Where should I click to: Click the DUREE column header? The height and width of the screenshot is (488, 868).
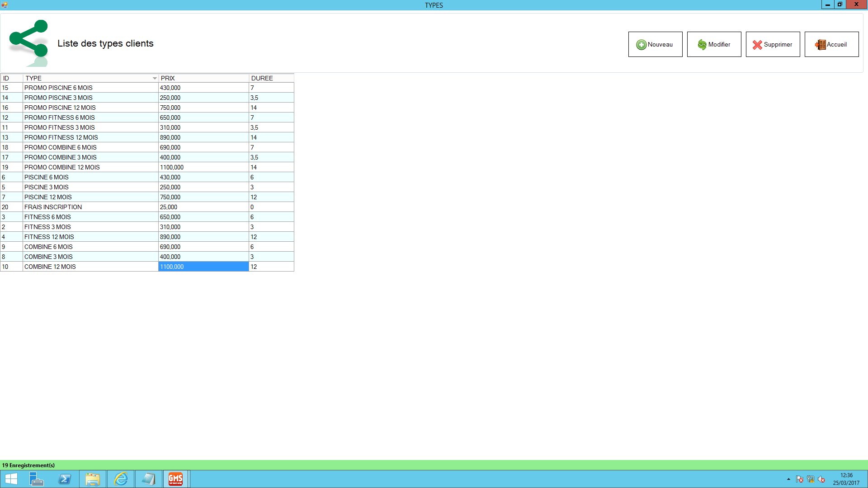pos(271,78)
